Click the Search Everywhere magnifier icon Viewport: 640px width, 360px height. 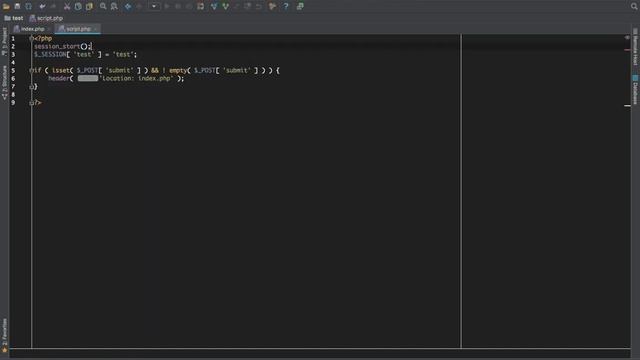(x=634, y=6)
